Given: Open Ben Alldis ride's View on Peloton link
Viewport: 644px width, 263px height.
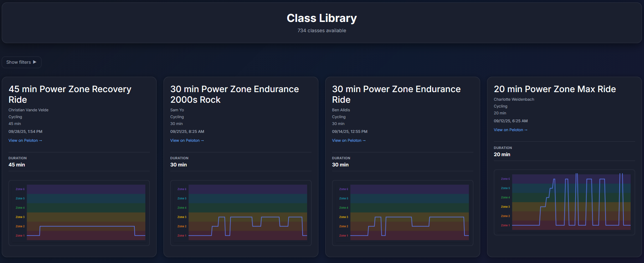Looking at the screenshot, I should point(349,141).
